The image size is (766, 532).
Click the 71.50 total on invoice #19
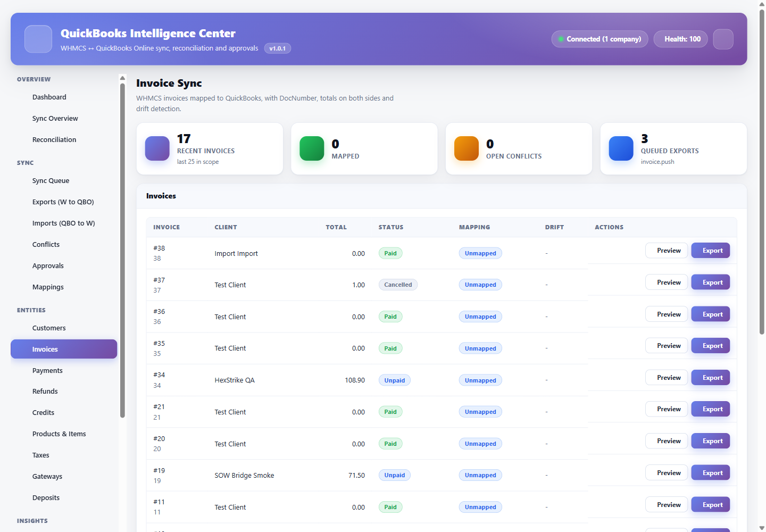[356, 476]
